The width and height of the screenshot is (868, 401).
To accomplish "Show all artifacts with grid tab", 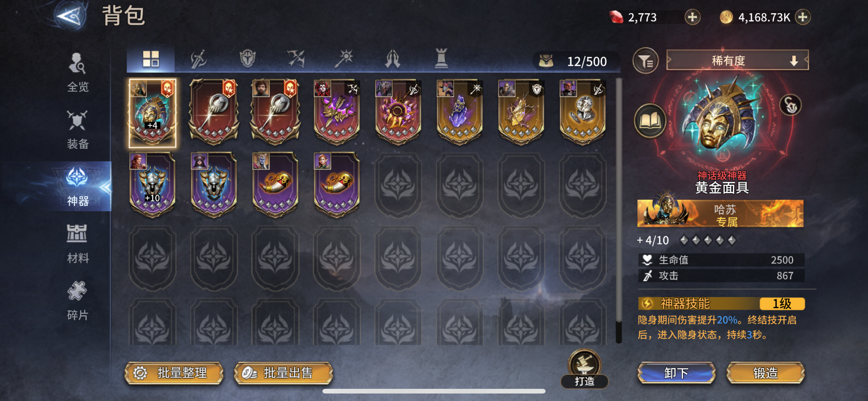I will (x=151, y=59).
